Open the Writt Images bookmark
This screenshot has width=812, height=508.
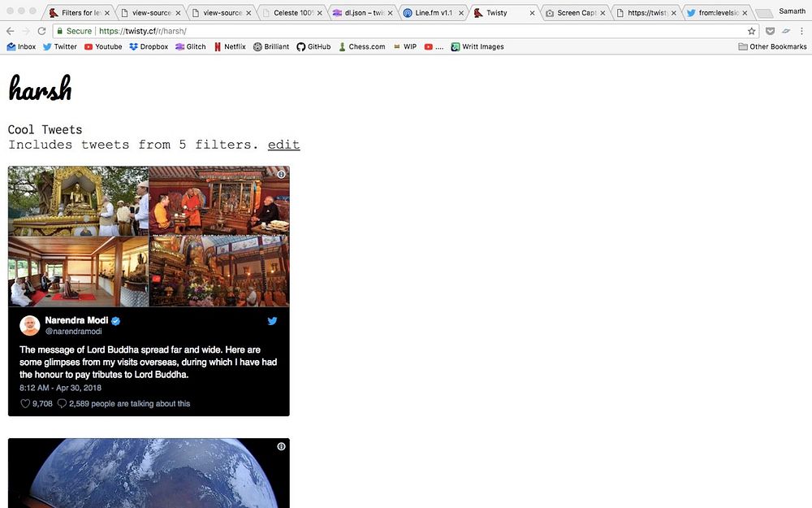pyautogui.click(x=477, y=46)
